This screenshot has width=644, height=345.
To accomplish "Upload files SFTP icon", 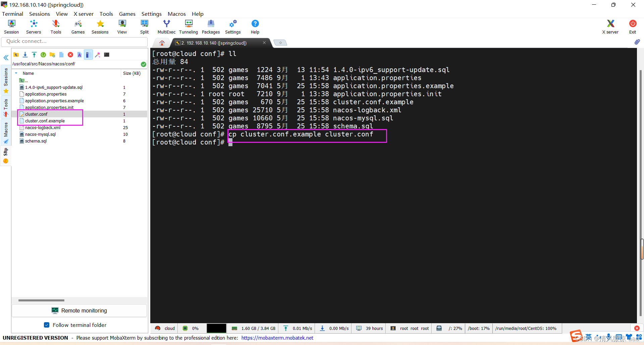I will [x=34, y=55].
